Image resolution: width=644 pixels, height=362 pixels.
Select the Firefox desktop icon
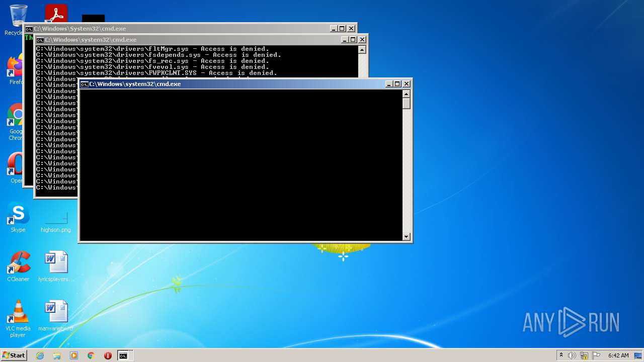pos(15,69)
